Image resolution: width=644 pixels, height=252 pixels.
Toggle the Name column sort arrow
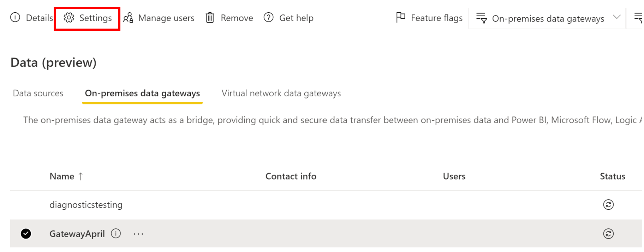(x=81, y=176)
